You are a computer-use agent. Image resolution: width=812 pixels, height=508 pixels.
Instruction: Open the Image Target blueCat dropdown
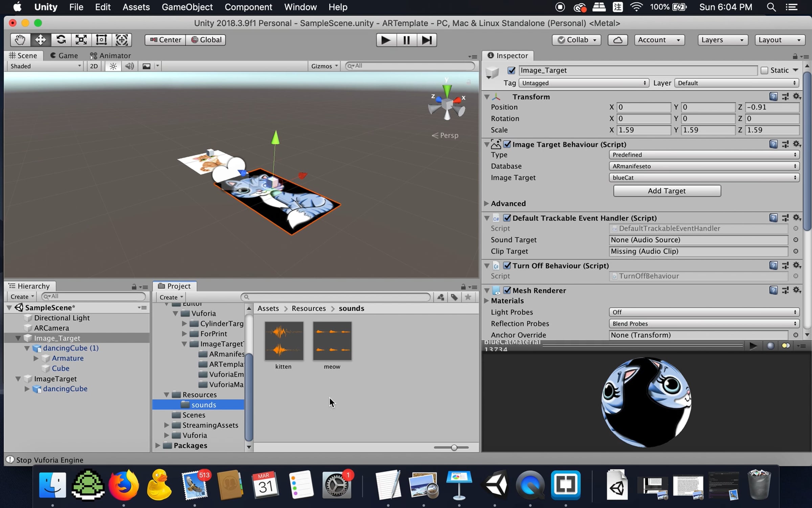(704, 177)
